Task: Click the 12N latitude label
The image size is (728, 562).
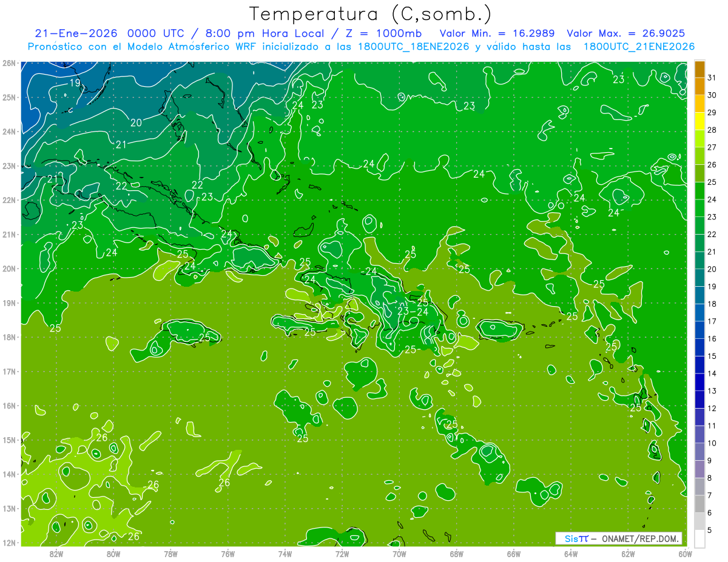Action: (x=9, y=543)
